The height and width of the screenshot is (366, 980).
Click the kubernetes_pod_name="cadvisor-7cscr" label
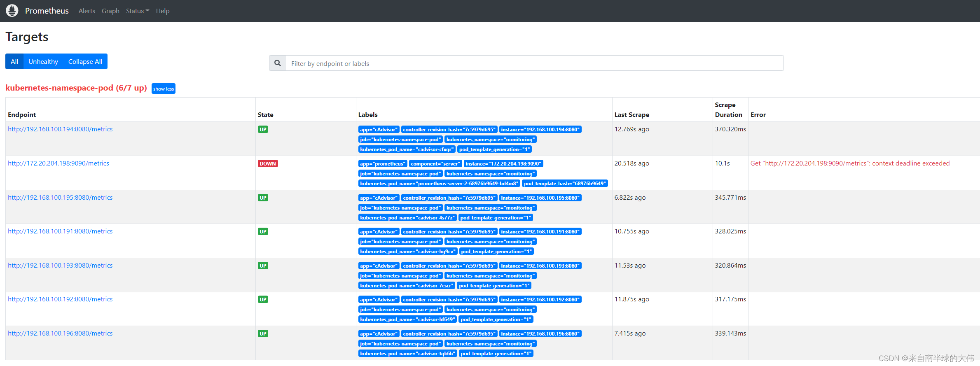407,286
